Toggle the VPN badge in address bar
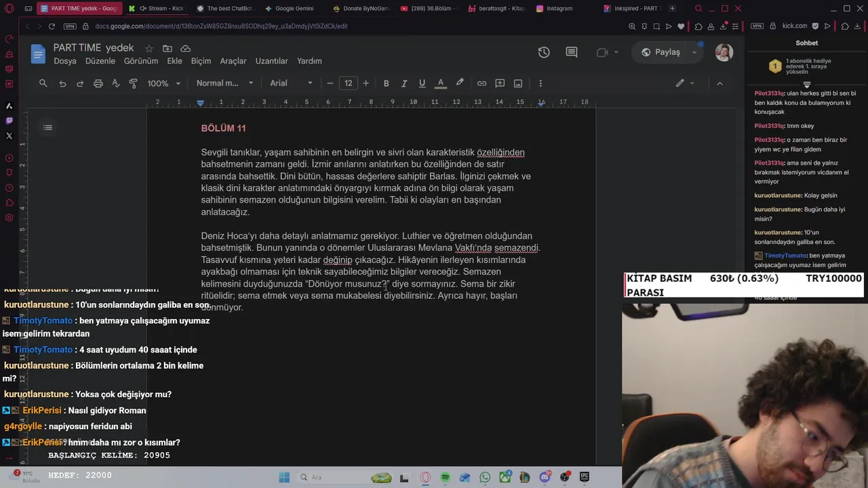 [x=70, y=26]
